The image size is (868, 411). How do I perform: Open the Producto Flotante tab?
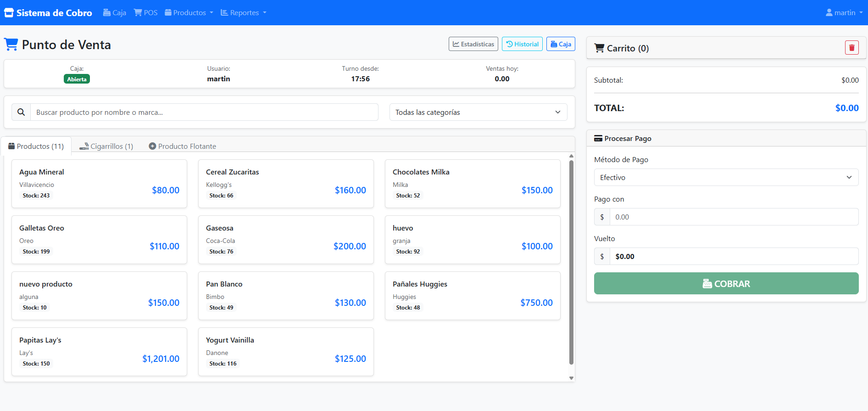point(182,146)
